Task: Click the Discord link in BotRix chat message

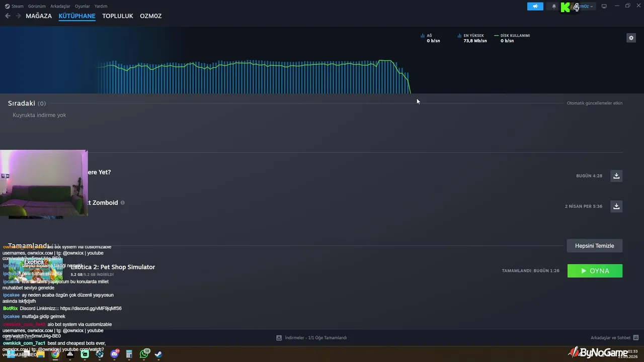Action: pos(91,308)
